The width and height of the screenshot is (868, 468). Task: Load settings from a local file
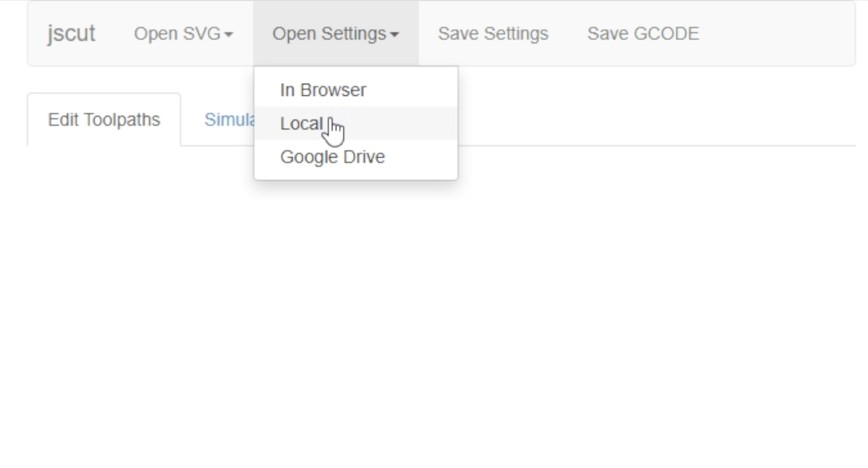tap(301, 123)
